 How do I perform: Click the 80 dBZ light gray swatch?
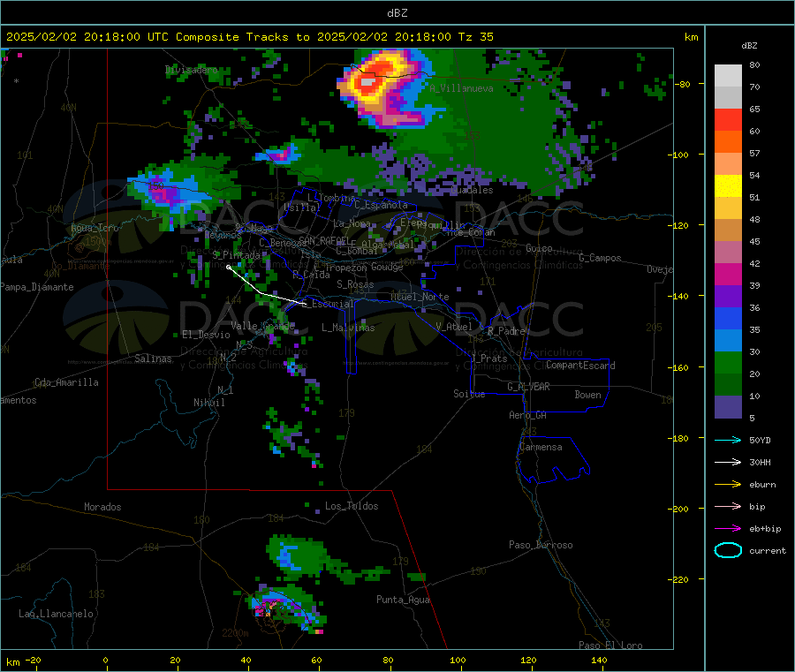(728, 76)
